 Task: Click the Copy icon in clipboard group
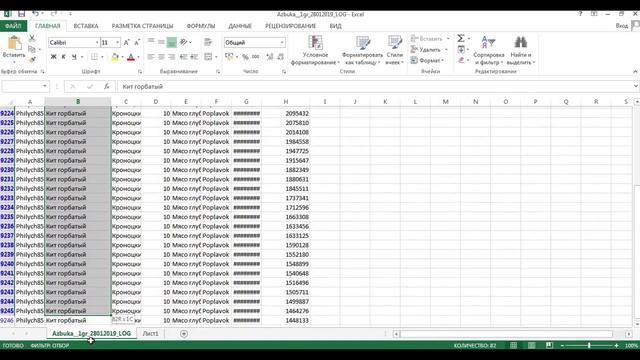coord(32,49)
